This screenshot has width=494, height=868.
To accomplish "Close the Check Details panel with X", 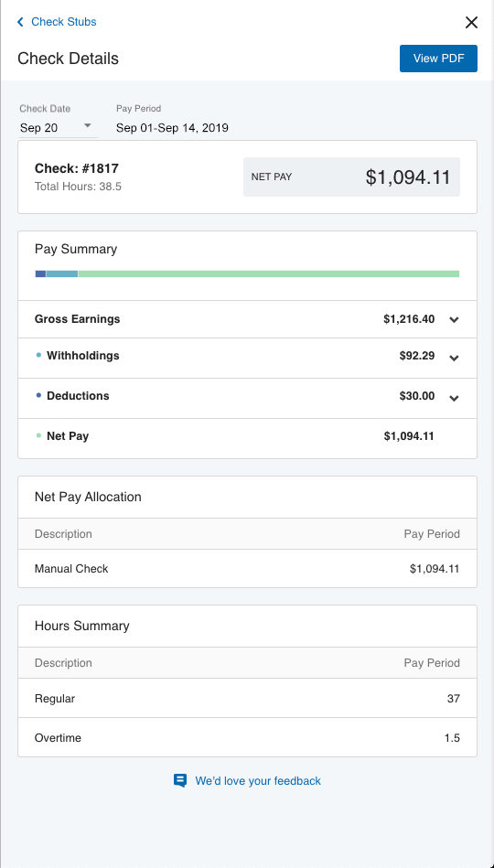I will pos(471,22).
